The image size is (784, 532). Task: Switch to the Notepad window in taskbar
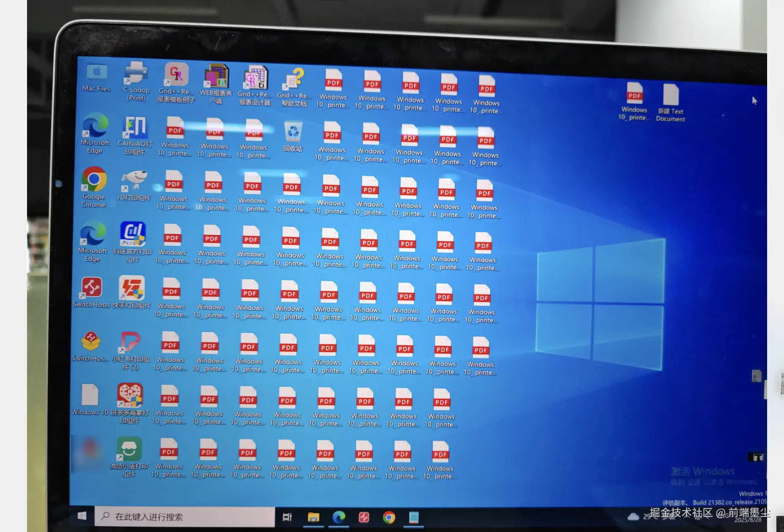click(x=414, y=518)
